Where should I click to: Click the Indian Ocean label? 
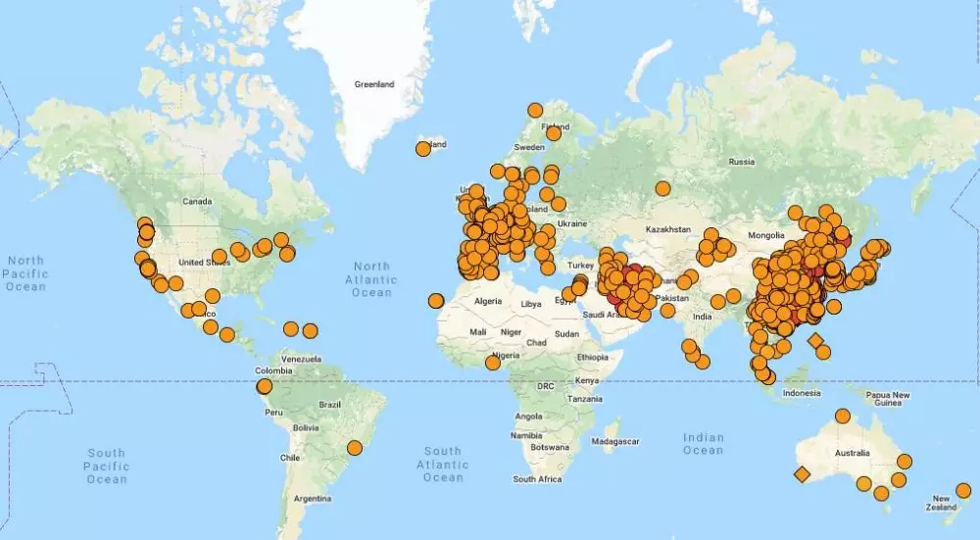pyautogui.click(x=702, y=444)
